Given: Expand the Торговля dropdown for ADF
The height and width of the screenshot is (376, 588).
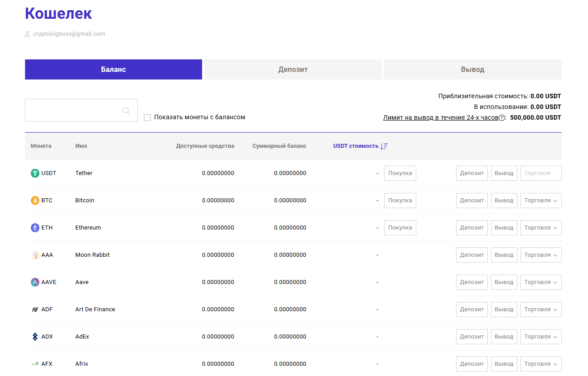Looking at the screenshot, I should (x=541, y=309).
